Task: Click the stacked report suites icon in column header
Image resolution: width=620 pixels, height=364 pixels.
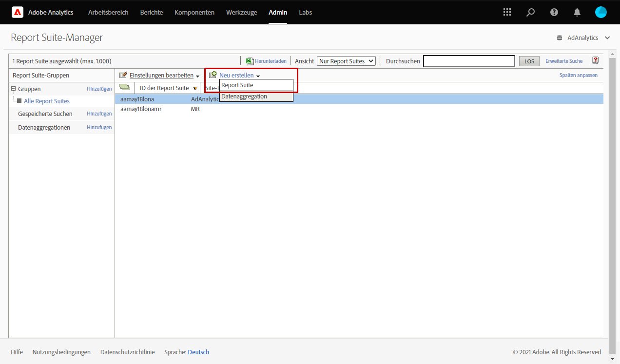Action: pos(124,88)
